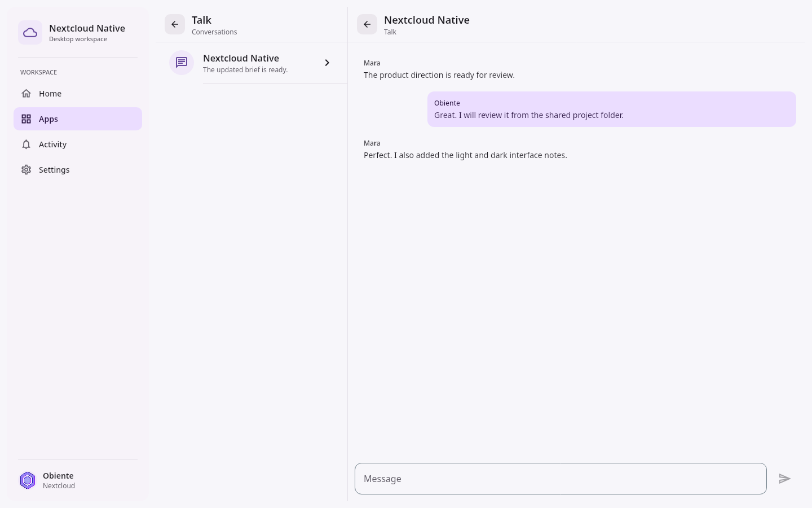
Task: Open the Obiente account name at bottom
Action: pos(58,476)
